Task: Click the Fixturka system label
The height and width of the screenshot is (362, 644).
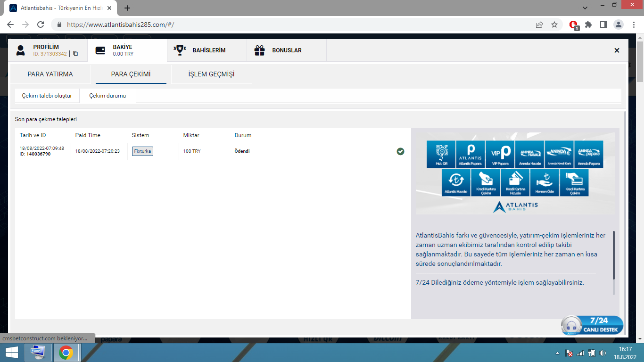Action: (142, 151)
